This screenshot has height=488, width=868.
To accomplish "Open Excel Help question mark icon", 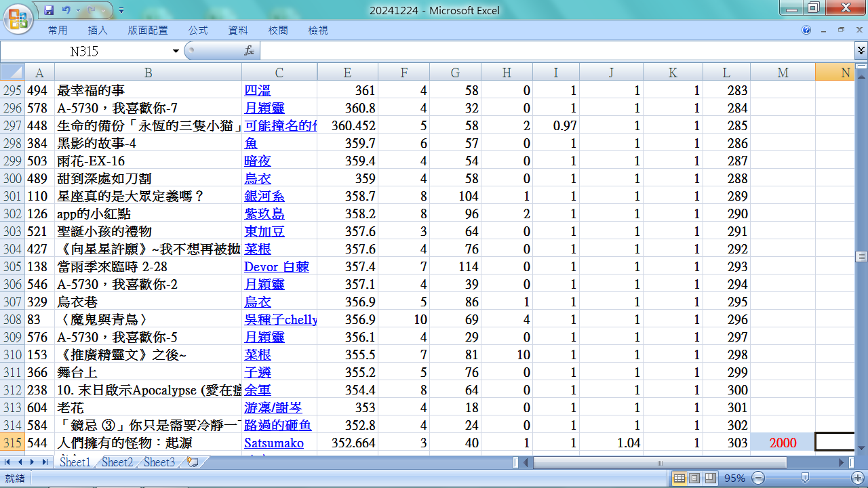I will (x=806, y=30).
